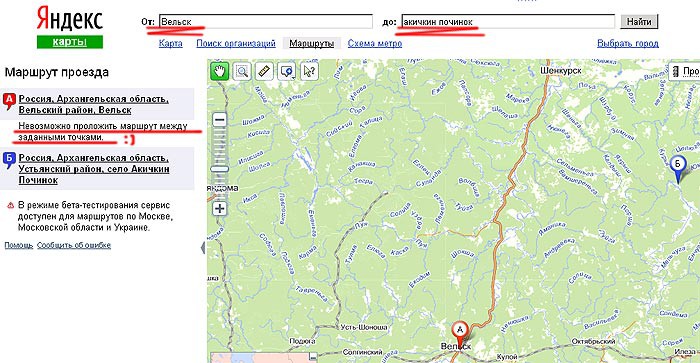Collapse the minimap overview corner button

(x=313, y=357)
